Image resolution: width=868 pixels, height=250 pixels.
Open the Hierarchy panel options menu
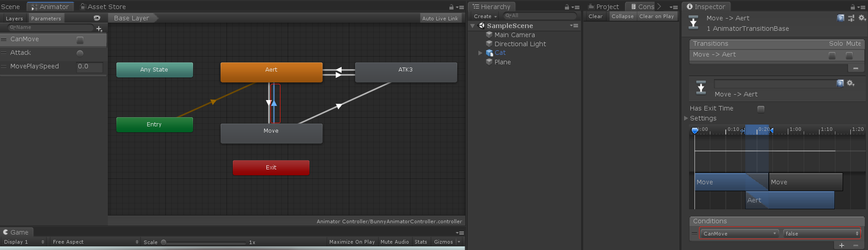pos(576,7)
